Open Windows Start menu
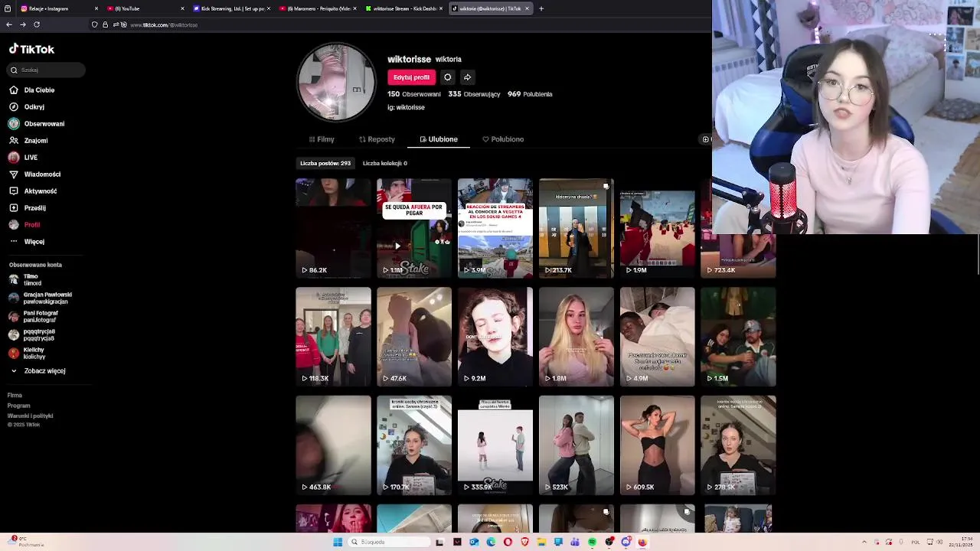Viewport: 980px width, 551px height. point(338,542)
